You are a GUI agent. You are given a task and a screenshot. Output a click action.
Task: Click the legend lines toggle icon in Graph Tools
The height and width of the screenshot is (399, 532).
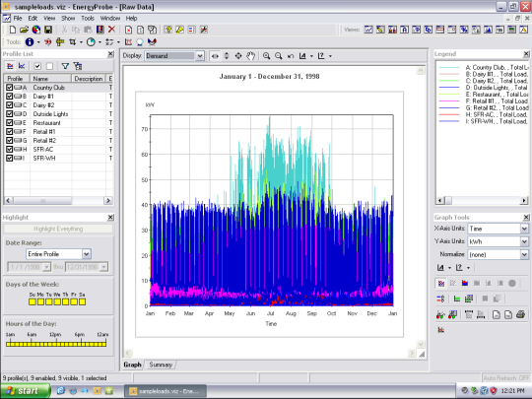[x=440, y=299]
